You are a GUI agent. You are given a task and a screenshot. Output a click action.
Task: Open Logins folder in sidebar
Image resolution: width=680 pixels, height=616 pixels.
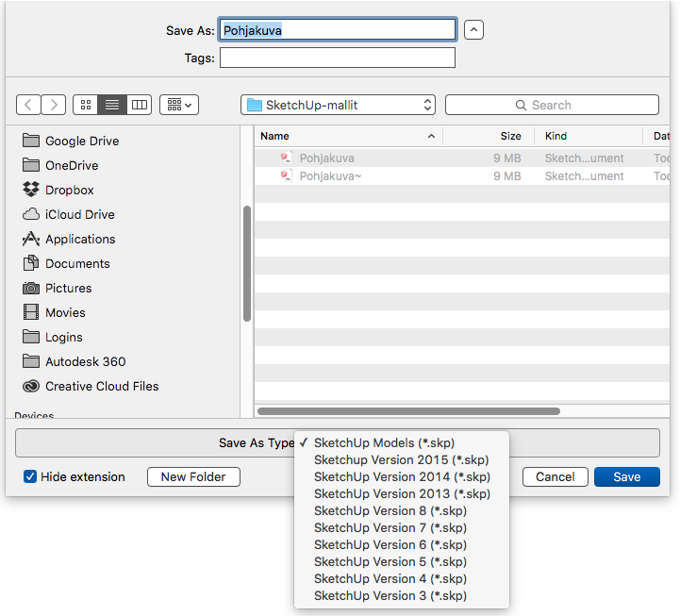pos(52,337)
